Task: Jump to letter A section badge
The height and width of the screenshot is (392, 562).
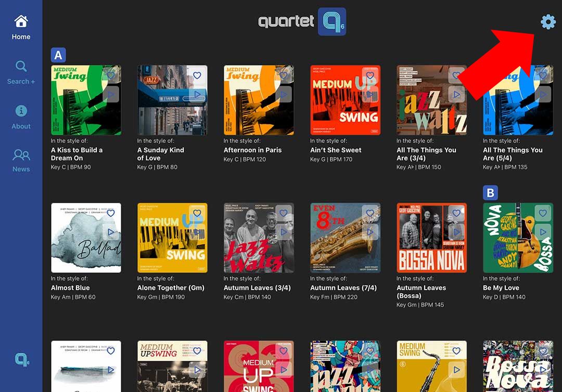Action: 58,55
